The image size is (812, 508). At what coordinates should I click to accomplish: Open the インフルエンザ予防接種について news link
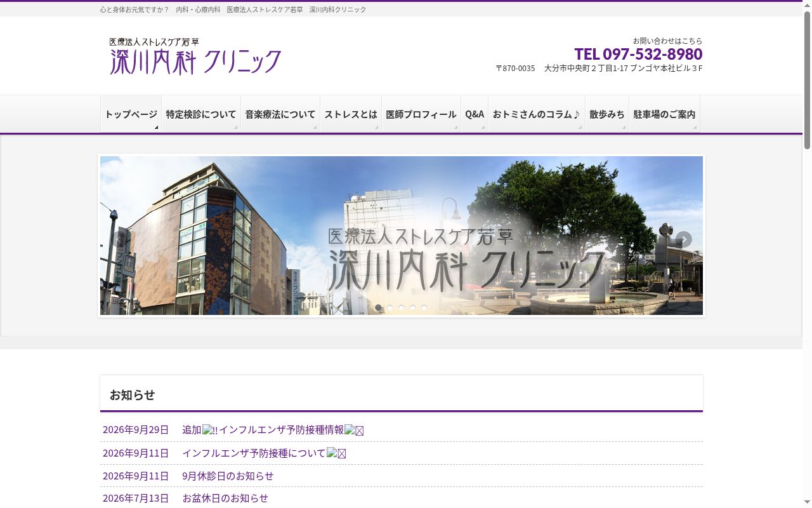point(264,453)
